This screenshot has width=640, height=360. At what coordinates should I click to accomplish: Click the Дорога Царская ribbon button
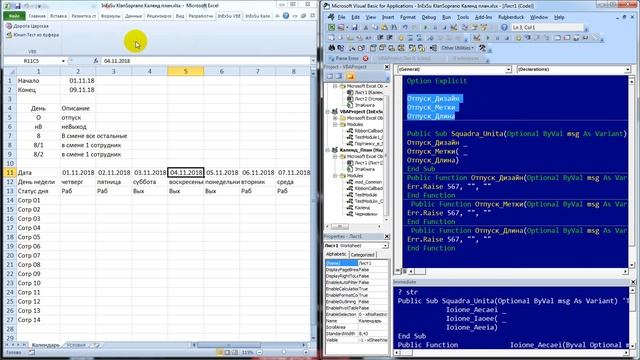[27, 26]
